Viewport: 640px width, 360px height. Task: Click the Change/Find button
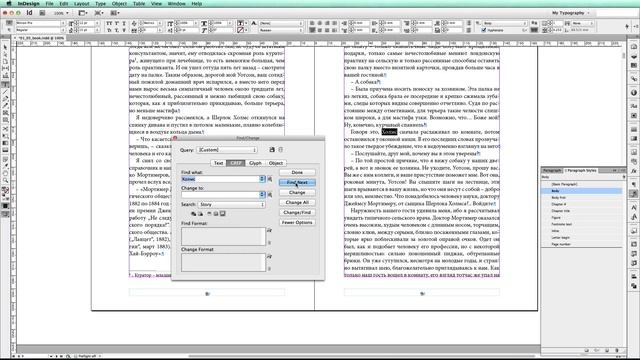[297, 213]
